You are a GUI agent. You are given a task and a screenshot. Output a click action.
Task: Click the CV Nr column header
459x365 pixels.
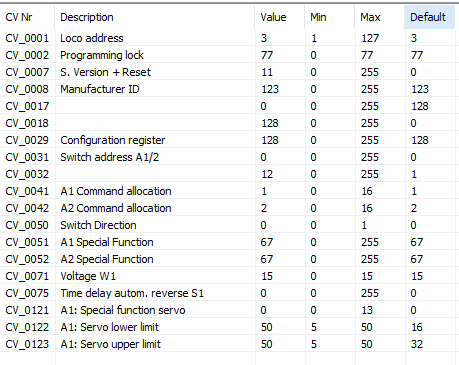[27, 17]
